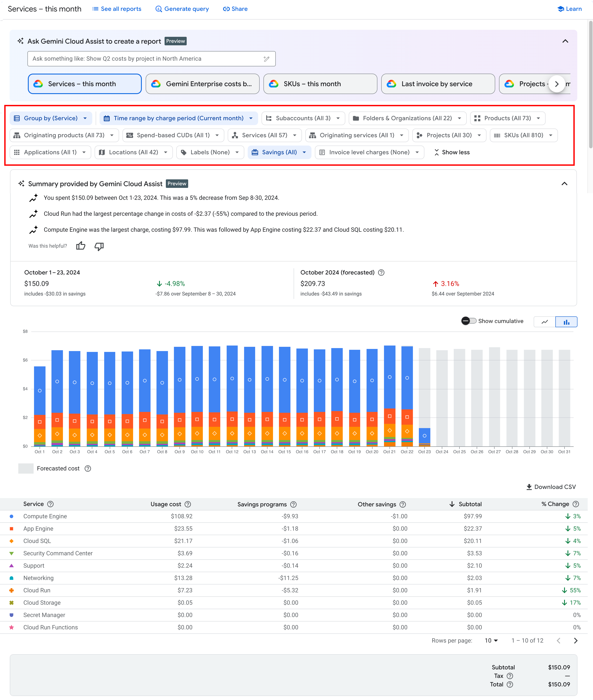Image resolution: width=593 pixels, height=700 pixels.
Task: Change Rows per page dropdown
Action: (491, 640)
